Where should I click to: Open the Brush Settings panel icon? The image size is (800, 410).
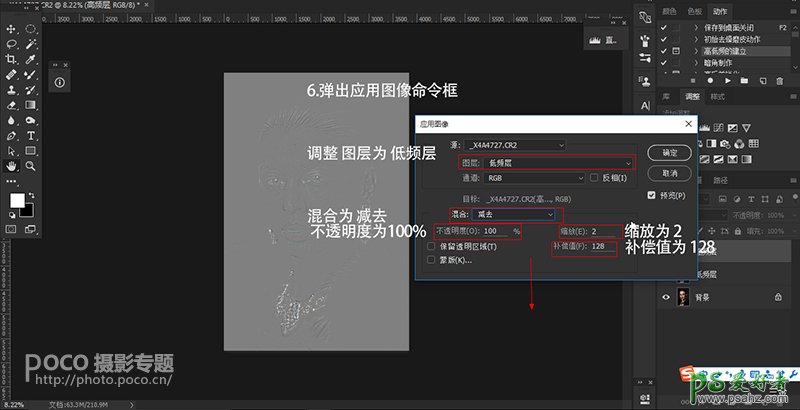[645, 39]
